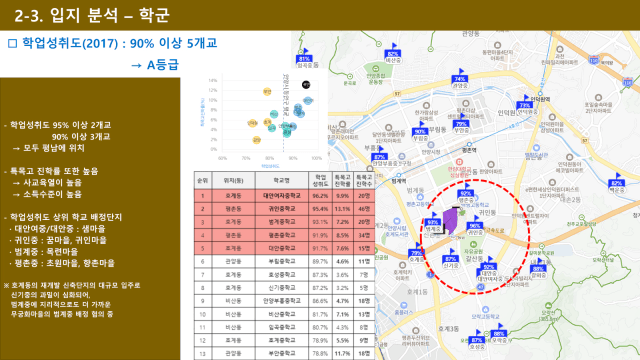This screenshot has width=640, height=360.
Task: Click the 96% flag marker for 귀인중
Action: click(475, 224)
